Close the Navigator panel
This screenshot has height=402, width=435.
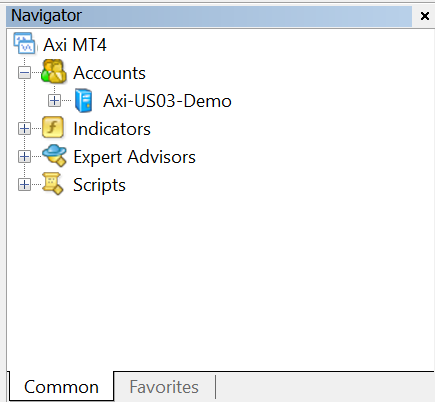425,16
